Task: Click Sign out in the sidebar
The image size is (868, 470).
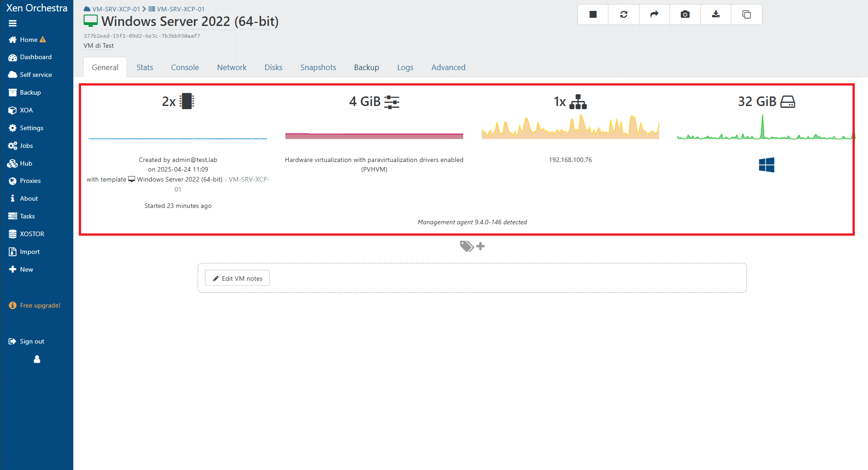Action: [26, 341]
